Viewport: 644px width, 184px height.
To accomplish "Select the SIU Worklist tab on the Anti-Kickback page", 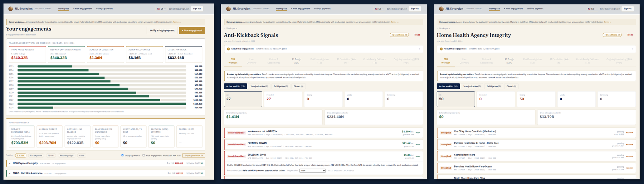I will pyautogui.click(x=233, y=61).
